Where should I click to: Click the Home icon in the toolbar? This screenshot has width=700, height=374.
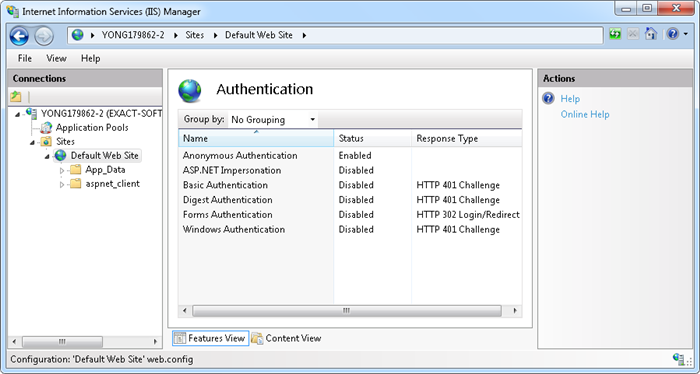[650, 34]
